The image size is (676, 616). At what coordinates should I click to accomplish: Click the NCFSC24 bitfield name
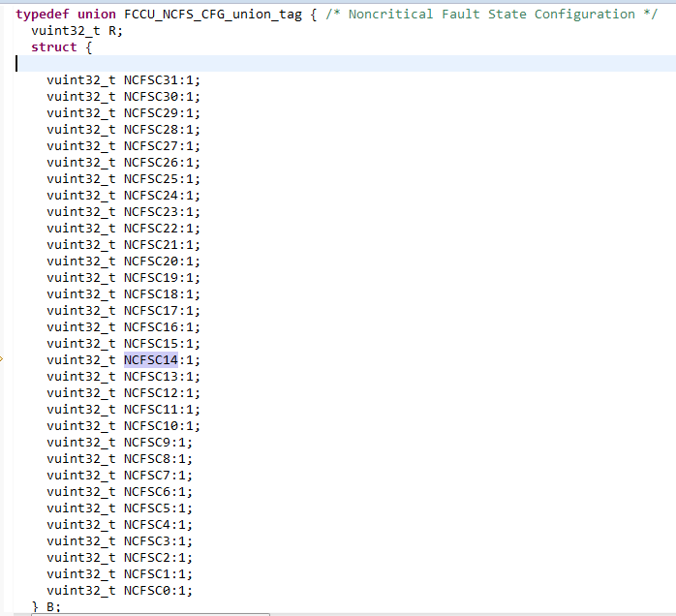click(151, 196)
